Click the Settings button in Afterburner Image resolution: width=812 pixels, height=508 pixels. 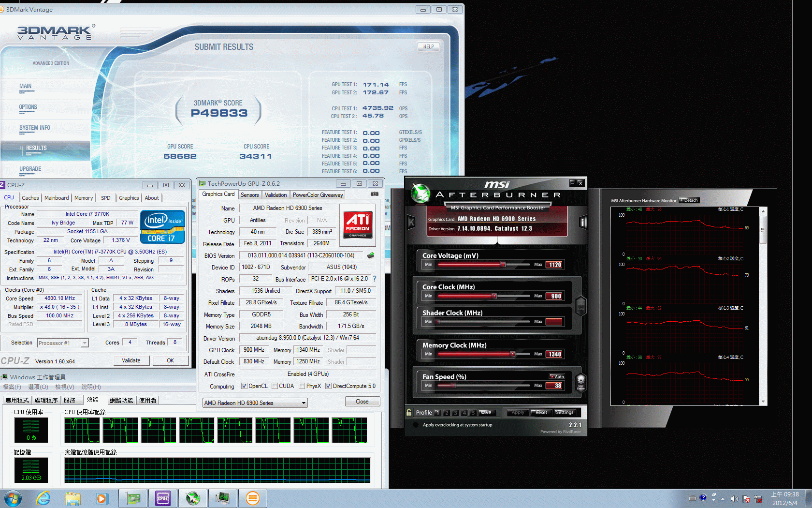tap(564, 412)
